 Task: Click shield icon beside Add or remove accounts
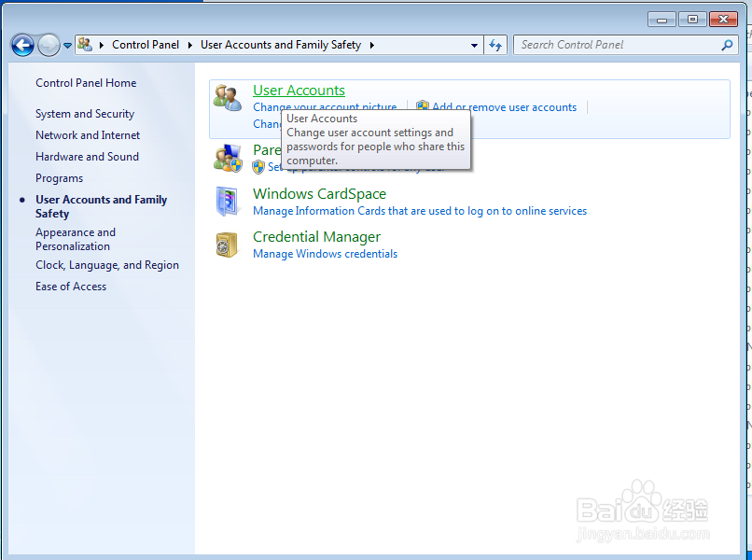click(x=422, y=105)
